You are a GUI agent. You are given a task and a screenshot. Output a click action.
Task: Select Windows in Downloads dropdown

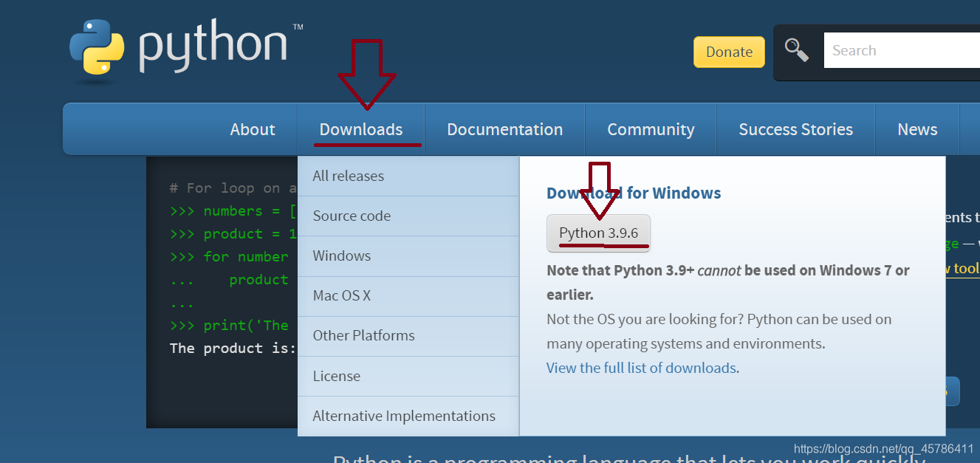click(408, 255)
